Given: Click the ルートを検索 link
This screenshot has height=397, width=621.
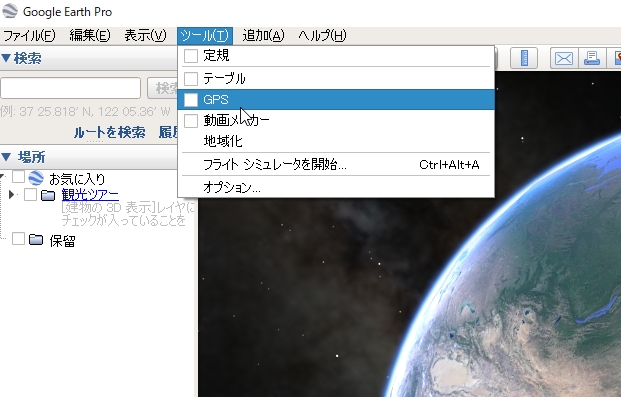Looking at the screenshot, I should pos(109,132).
